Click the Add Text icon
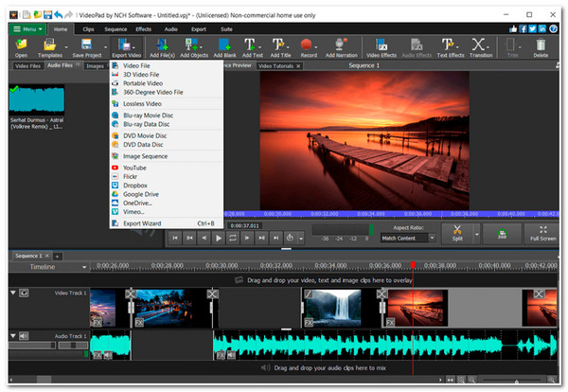The image size is (568, 392). tap(250, 48)
